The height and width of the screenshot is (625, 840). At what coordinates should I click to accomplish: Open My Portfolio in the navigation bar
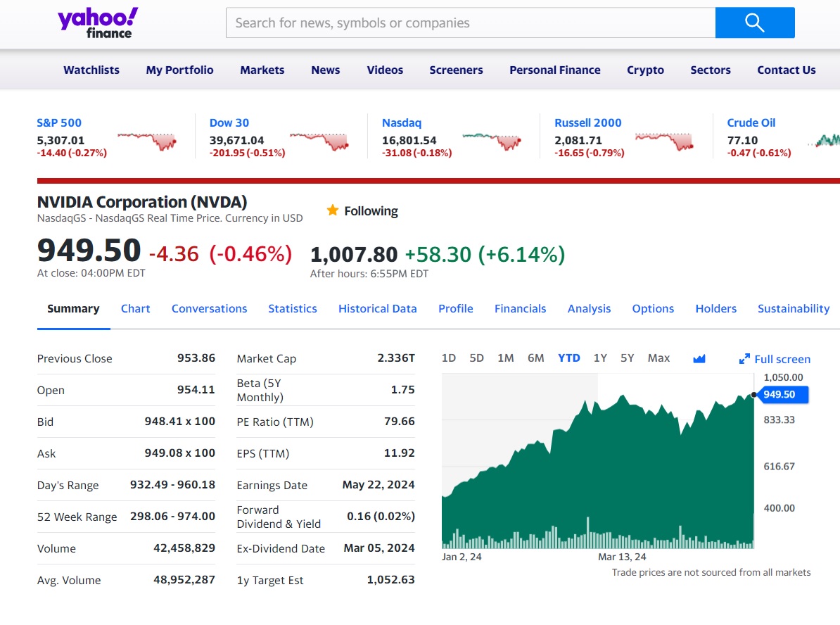pos(180,70)
